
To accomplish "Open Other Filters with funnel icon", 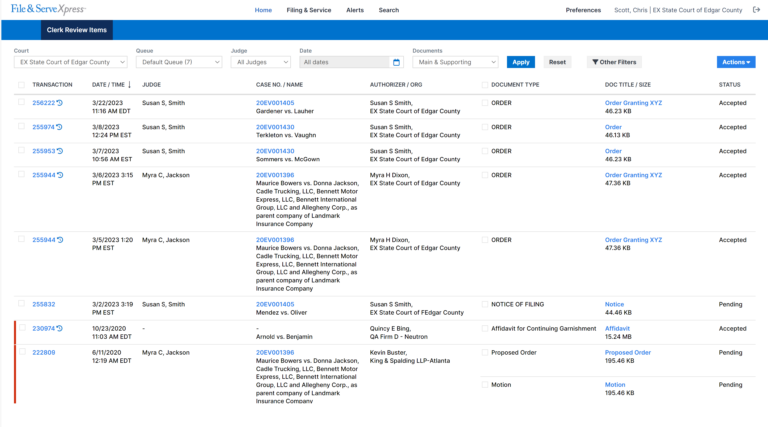I will (614, 62).
